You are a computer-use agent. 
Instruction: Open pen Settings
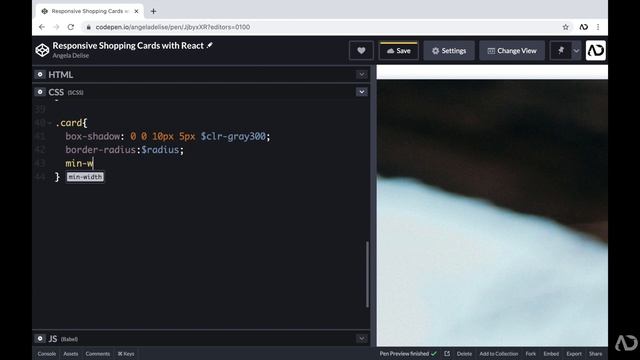(449, 51)
